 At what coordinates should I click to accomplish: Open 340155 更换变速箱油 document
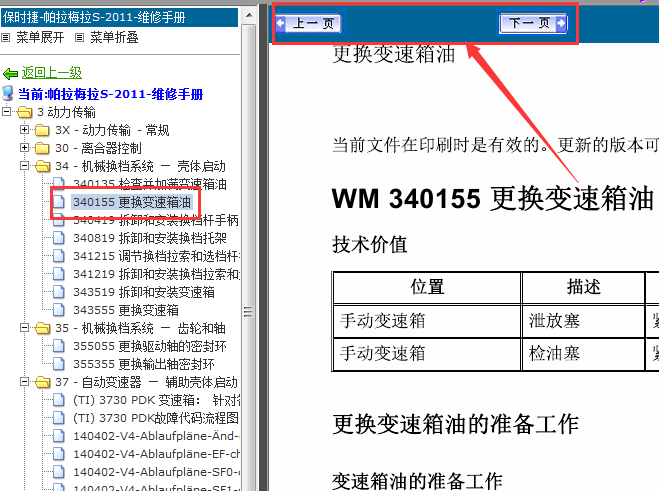coord(132,202)
